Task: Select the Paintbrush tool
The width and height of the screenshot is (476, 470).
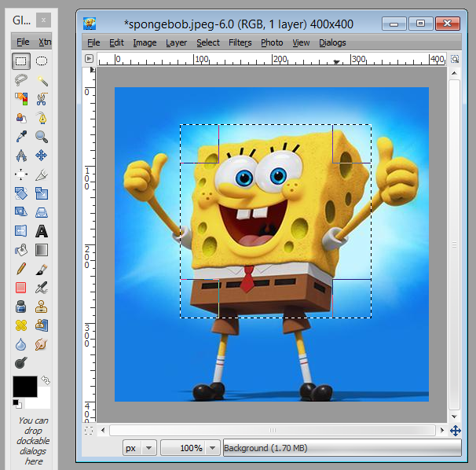Action: [x=42, y=269]
